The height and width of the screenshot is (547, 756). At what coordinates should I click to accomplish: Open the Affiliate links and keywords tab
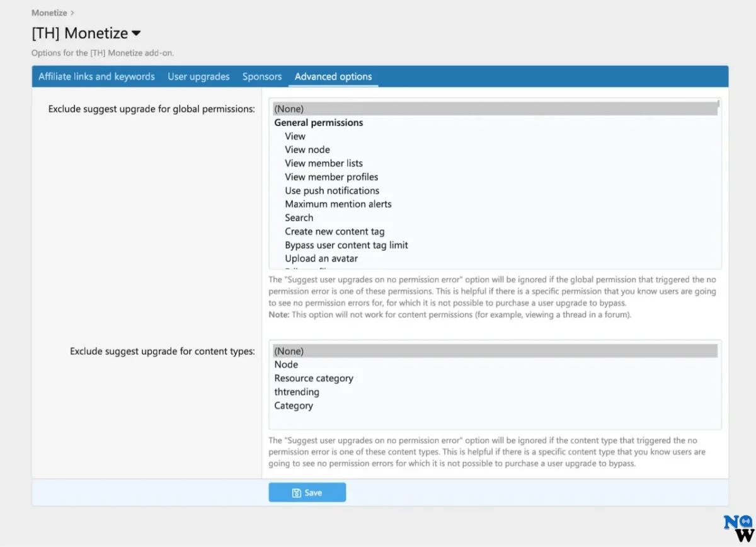click(x=96, y=76)
